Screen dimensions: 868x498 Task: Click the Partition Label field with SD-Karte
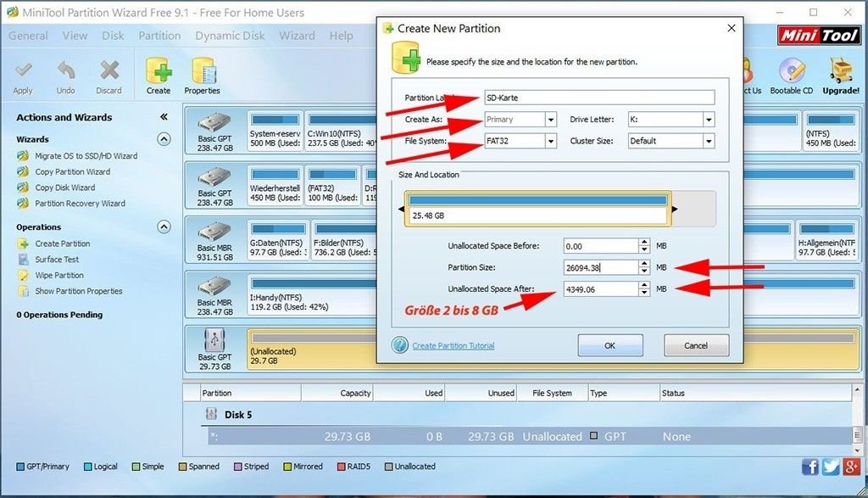click(x=599, y=98)
